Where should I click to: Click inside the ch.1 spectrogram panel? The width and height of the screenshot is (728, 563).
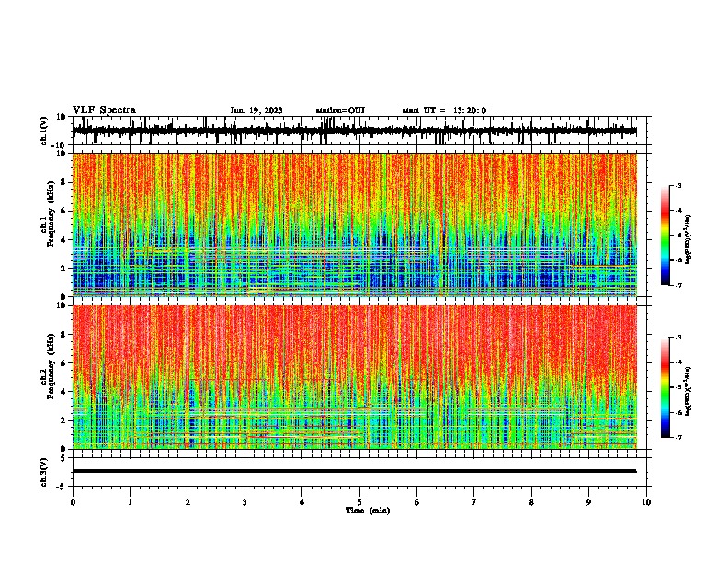pyautogui.click(x=354, y=224)
